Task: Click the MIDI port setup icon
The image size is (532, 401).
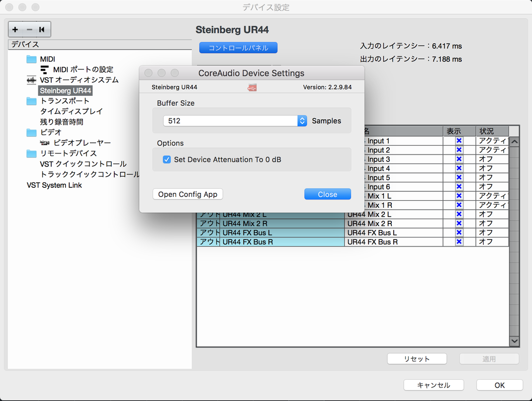Action: tap(44, 70)
